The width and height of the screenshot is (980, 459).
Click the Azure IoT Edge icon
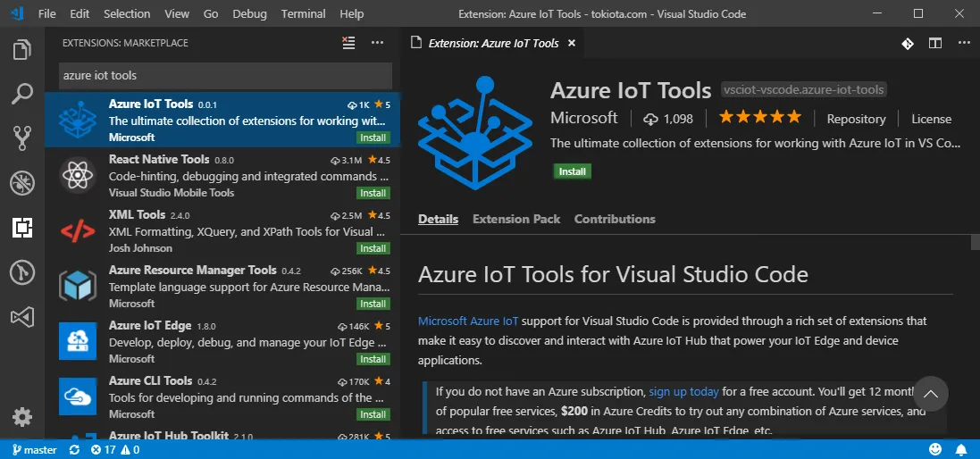78,341
